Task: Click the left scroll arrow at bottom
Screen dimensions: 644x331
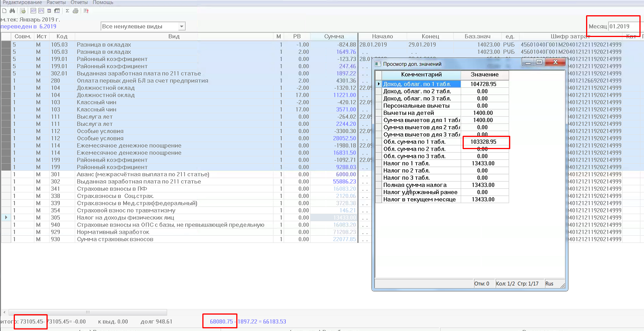Action: click(x=4, y=312)
